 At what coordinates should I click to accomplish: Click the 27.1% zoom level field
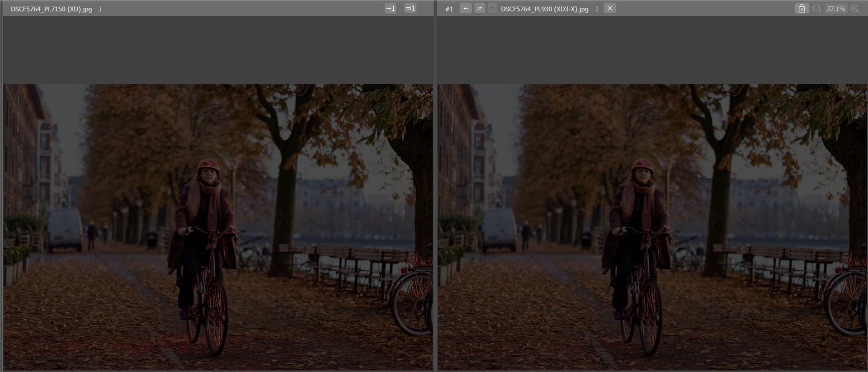[835, 9]
